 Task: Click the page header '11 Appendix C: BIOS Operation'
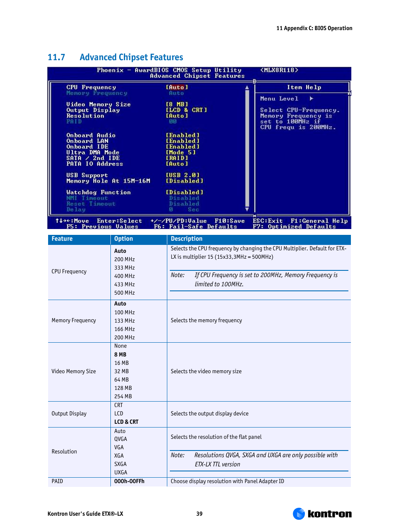pos(314,28)
